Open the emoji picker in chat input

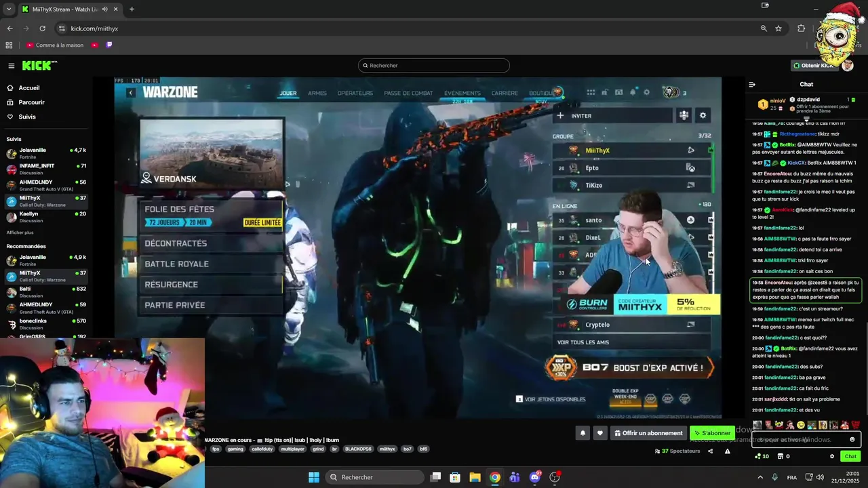[852, 440]
